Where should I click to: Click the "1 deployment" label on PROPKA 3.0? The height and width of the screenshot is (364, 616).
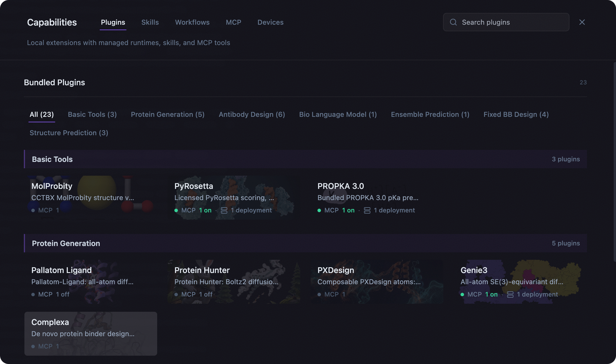point(394,210)
